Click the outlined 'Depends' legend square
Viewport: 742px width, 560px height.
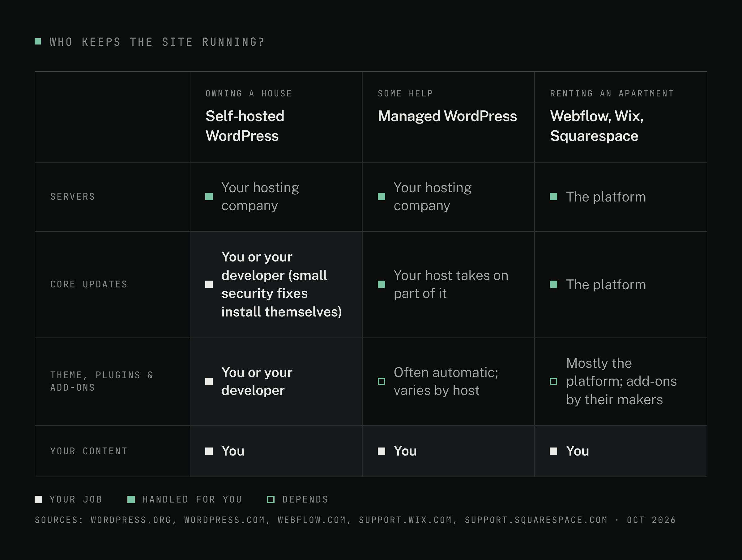coord(271,499)
